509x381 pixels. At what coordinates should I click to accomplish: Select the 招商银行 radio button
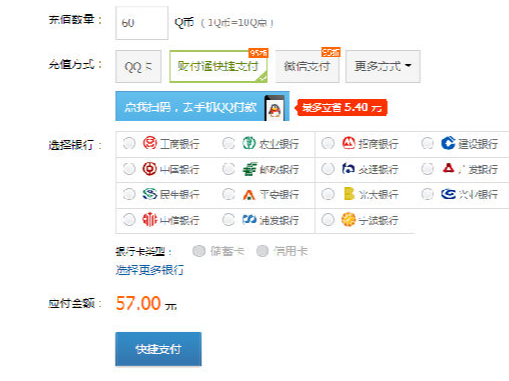(328, 143)
